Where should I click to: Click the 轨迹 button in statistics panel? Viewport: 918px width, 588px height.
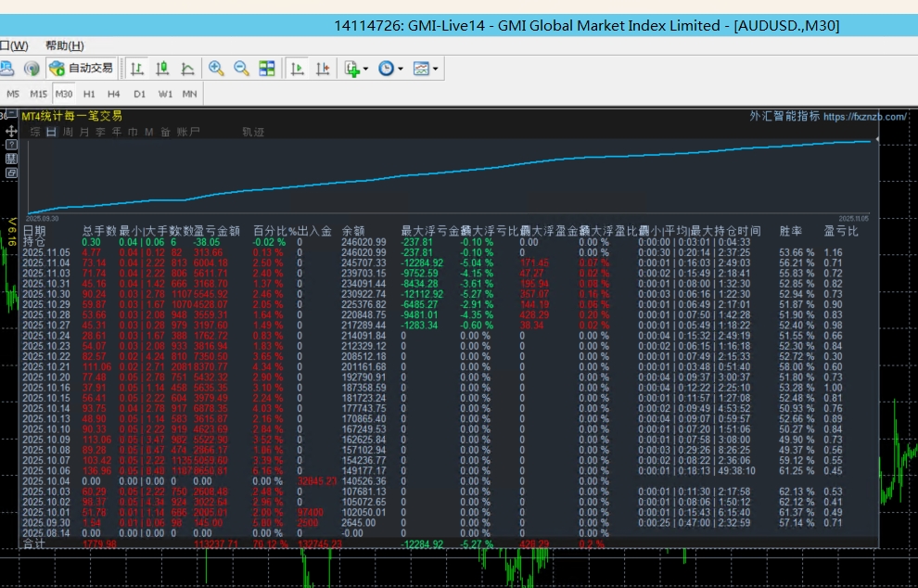point(253,133)
